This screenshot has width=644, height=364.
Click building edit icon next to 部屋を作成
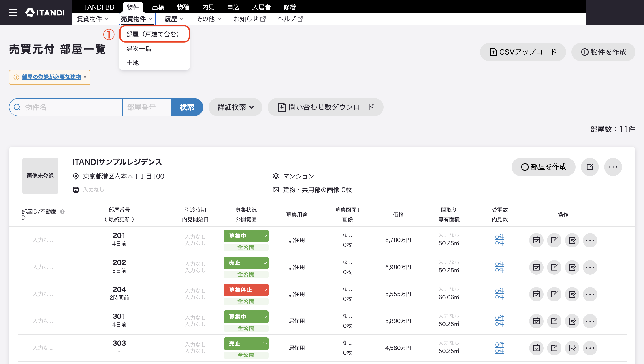[590, 167]
